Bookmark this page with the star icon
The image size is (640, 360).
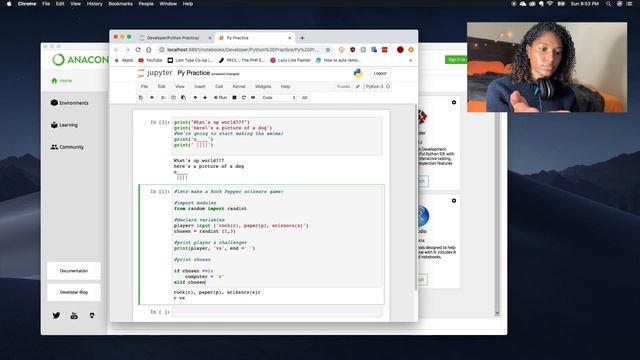[328, 49]
